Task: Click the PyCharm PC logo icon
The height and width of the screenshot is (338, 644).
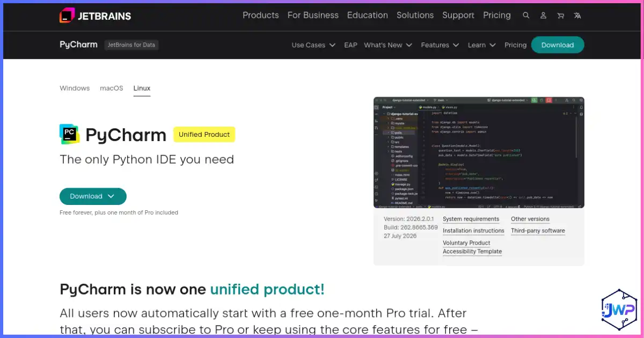Action: [x=70, y=134]
